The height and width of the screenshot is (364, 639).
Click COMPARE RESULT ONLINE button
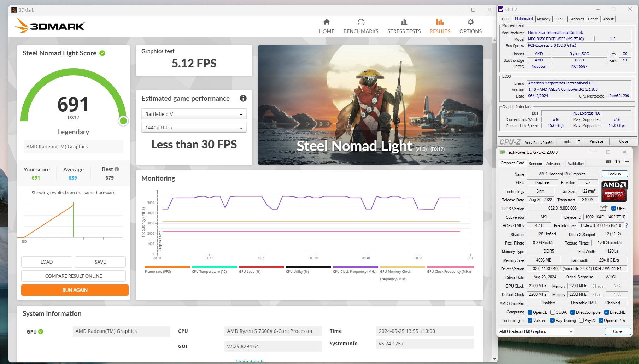(x=74, y=276)
